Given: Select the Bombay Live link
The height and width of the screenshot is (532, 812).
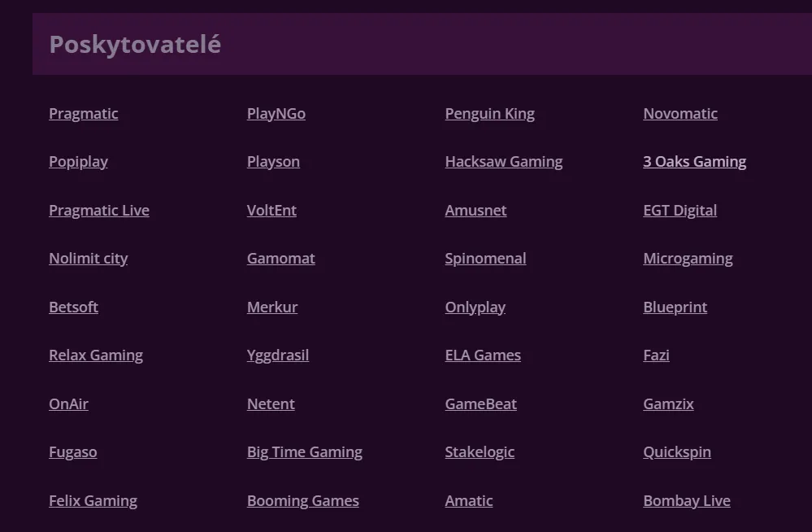Looking at the screenshot, I should pyautogui.click(x=687, y=501).
